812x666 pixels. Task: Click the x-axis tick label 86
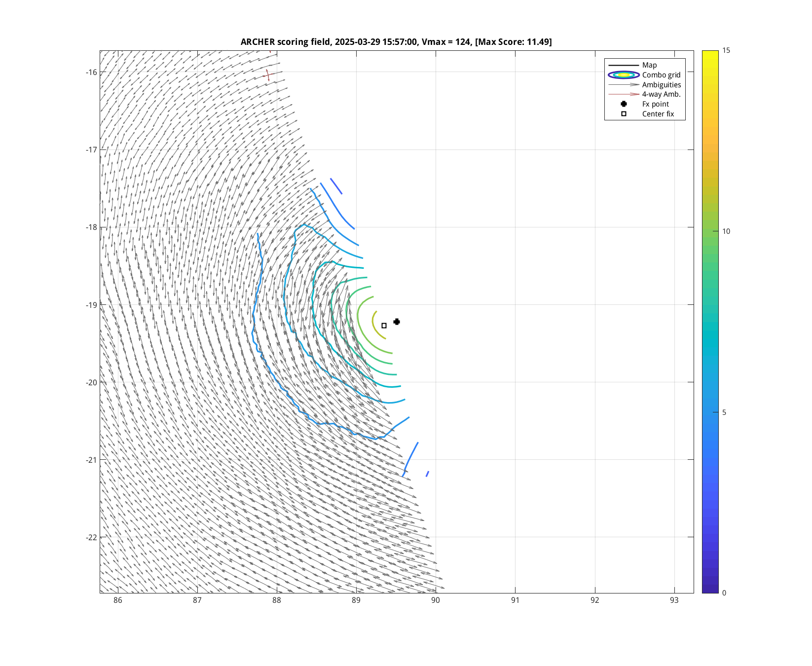[117, 600]
